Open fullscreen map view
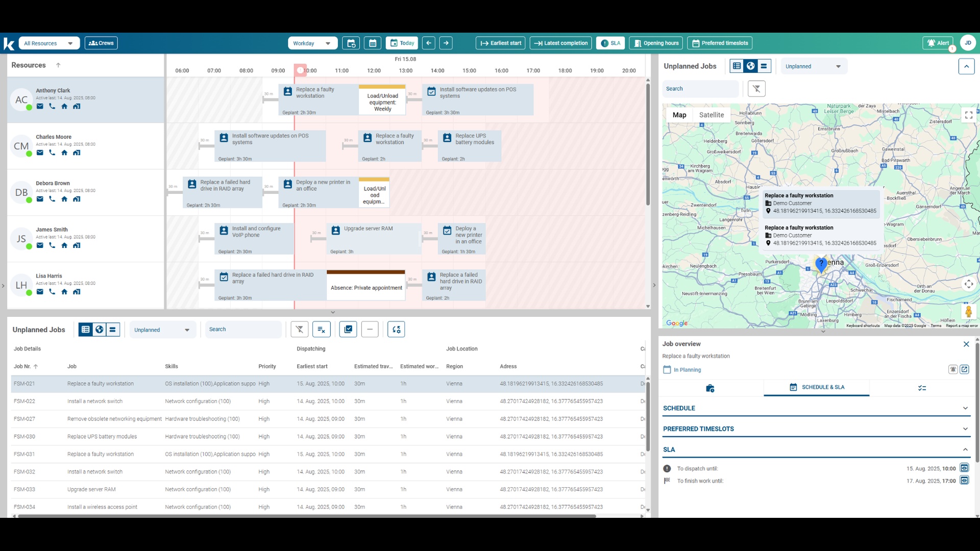Viewport: 980px width, 551px height. pos(968,115)
